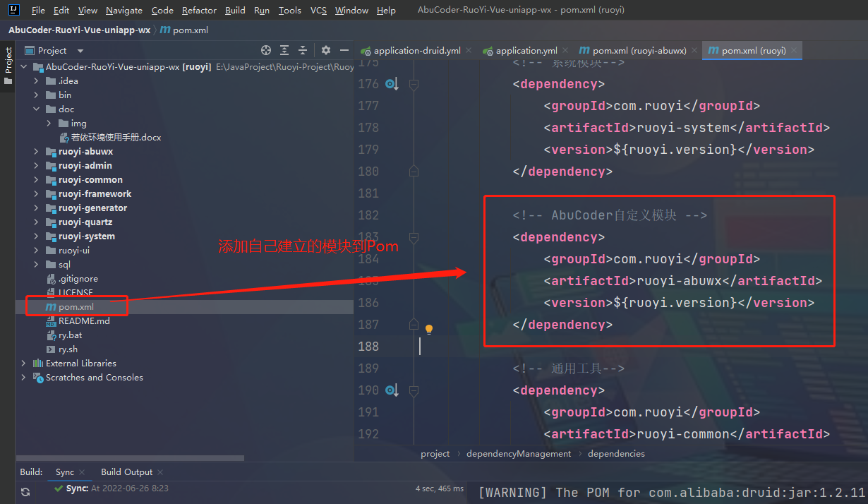Click the IntelliJ IDEA logo icon
This screenshot has height=504, width=868.
[13, 10]
